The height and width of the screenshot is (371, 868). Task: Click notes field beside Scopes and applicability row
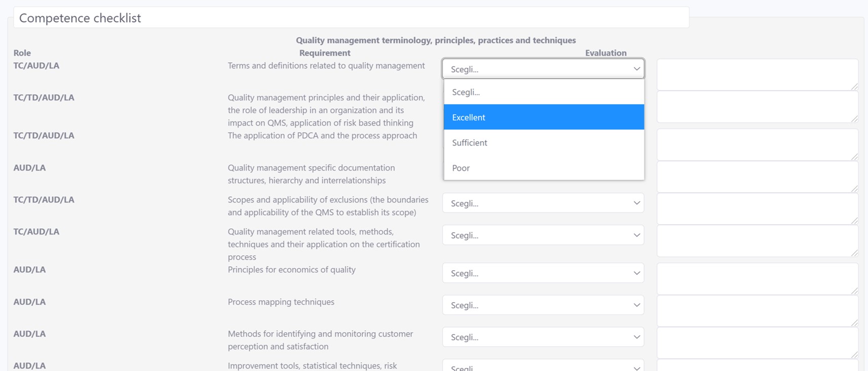click(x=757, y=209)
